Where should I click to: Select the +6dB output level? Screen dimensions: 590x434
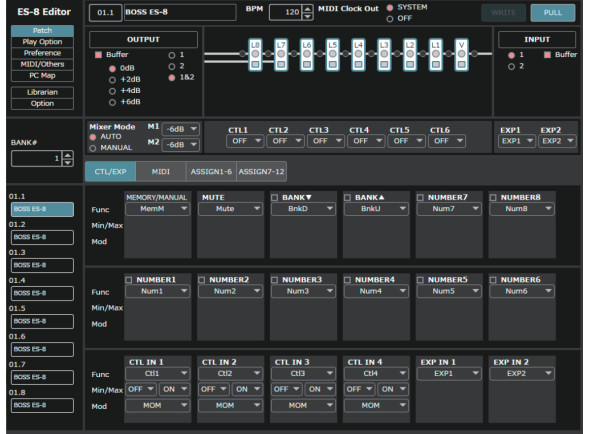coord(112,102)
